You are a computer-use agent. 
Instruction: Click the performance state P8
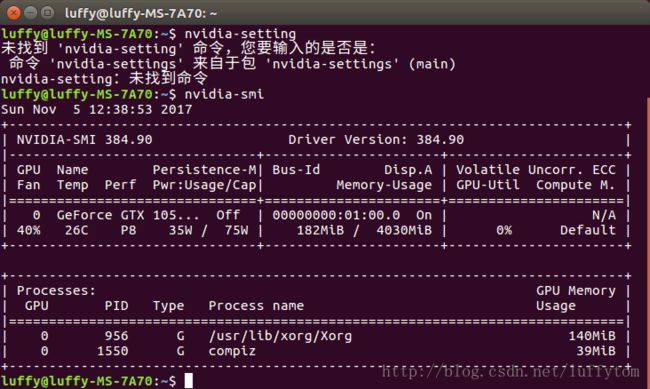(x=128, y=231)
